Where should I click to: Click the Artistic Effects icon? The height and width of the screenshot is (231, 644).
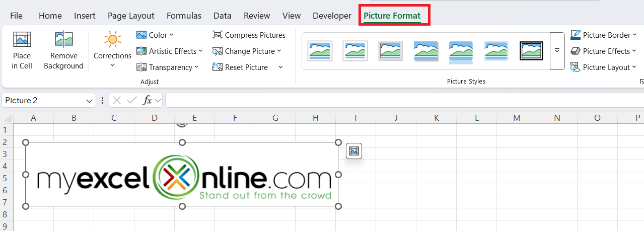pyautogui.click(x=141, y=51)
